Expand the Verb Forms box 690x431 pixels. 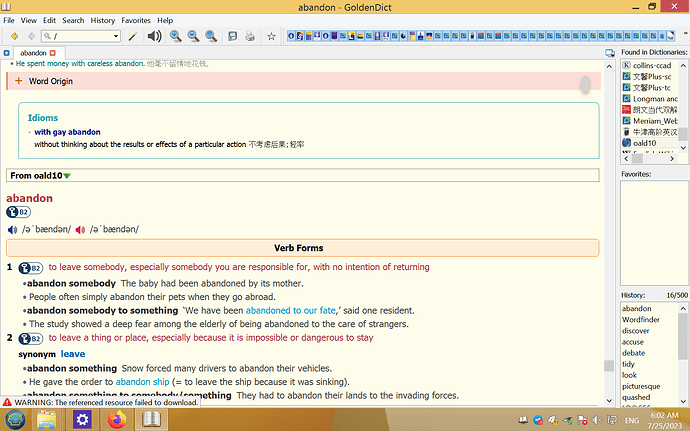302,248
